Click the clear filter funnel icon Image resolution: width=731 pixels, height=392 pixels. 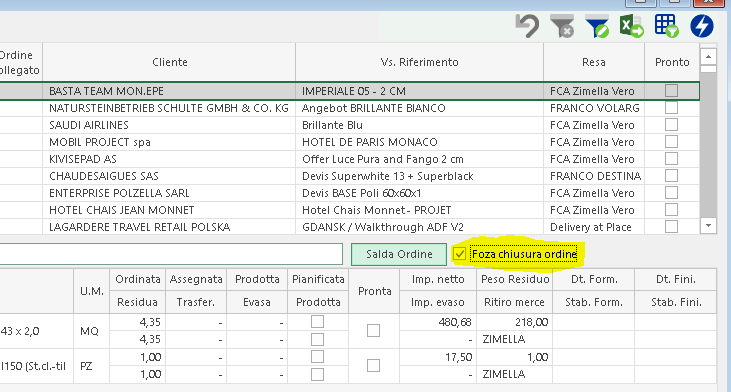pos(562,26)
